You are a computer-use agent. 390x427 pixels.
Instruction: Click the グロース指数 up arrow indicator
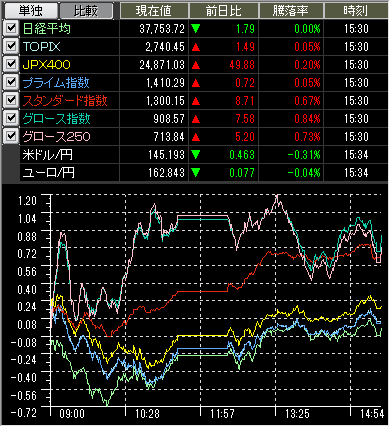(x=196, y=119)
